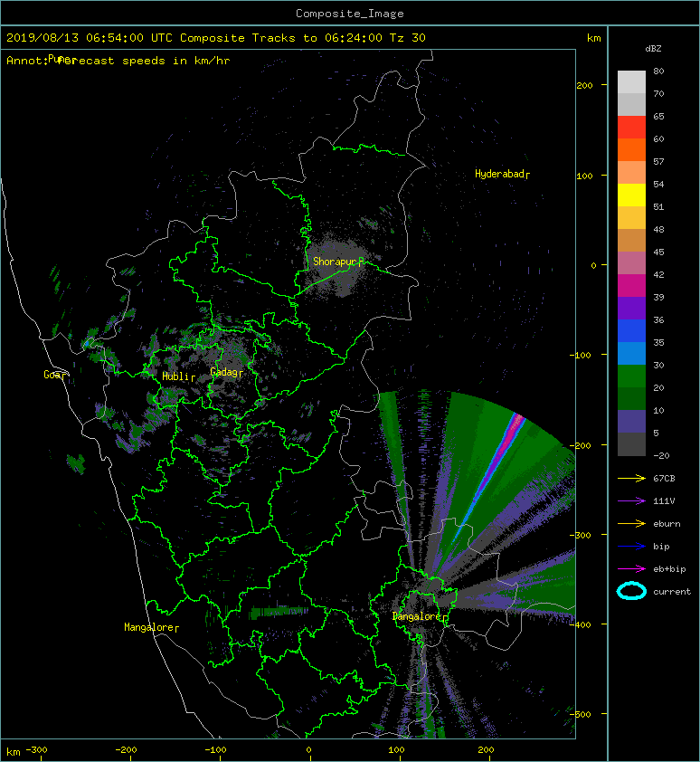
Task: Click the dBZ legend heading
Action: pos(653,49)
